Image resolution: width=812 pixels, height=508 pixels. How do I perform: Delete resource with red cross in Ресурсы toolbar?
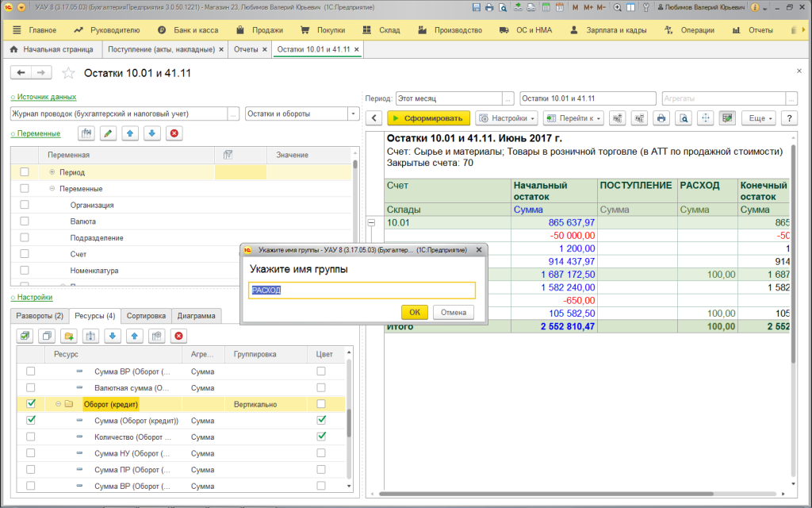pyautogui.click(x=178, y=337)
